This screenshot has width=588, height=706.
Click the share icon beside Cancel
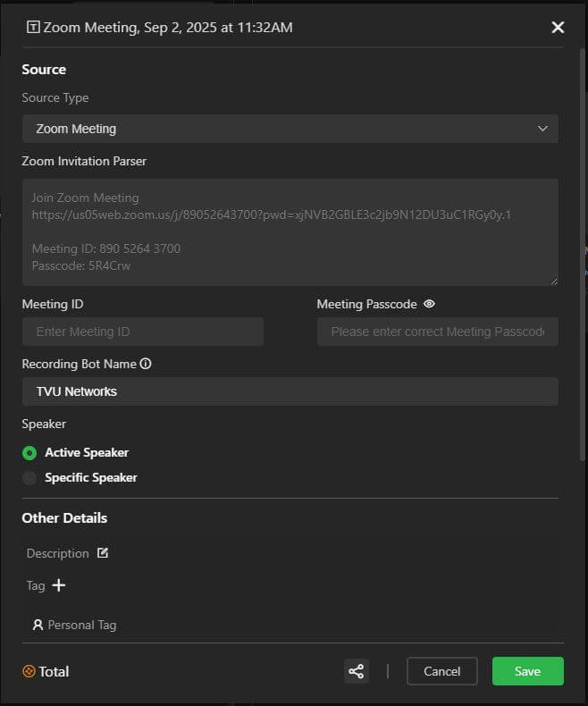click(x=357, y=671)
